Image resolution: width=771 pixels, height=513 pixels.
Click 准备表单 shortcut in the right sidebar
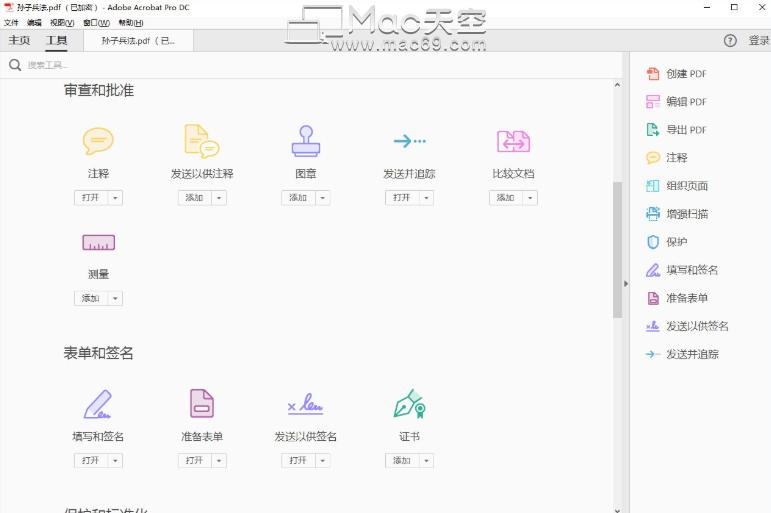pos(677,298)
